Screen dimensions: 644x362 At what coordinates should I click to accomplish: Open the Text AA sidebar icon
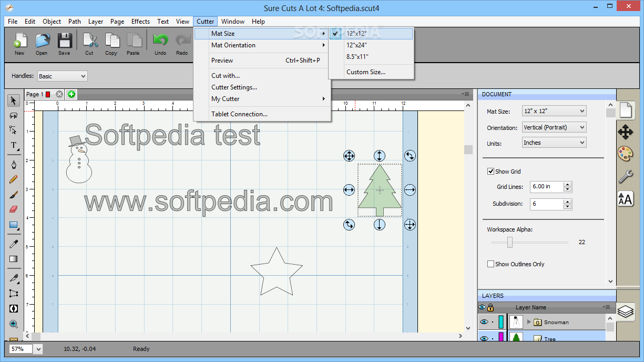625,198
